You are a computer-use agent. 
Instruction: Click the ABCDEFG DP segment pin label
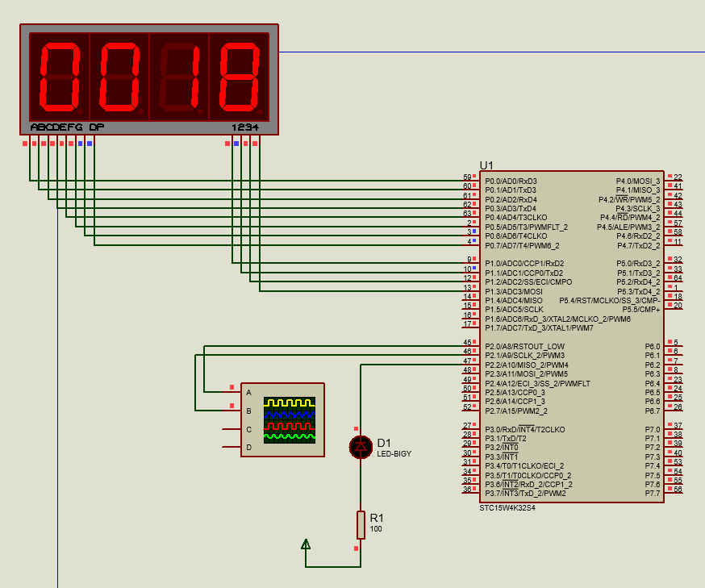click(67, 127)
